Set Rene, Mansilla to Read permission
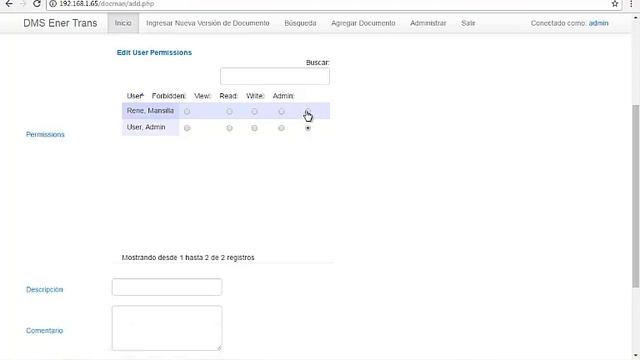640x360 pixels. 254,111
